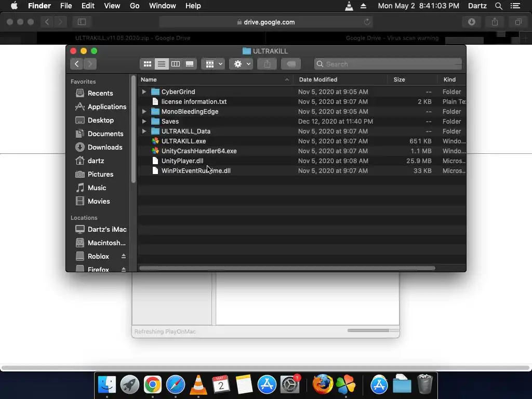Click VLC cone icon in menu bar
532x399 pixels.
pyautogui.click(x=349, y=6)
